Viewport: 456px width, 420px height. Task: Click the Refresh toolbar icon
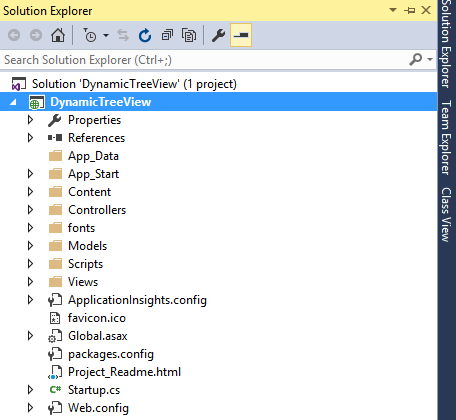(145, 35)
